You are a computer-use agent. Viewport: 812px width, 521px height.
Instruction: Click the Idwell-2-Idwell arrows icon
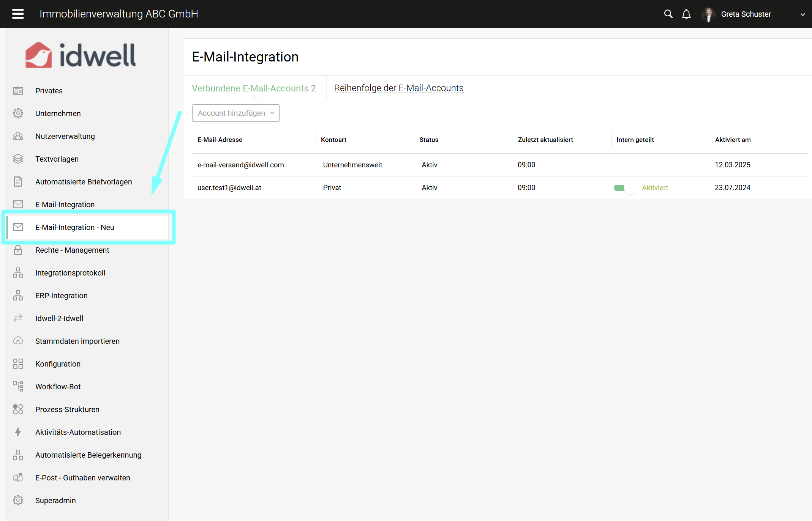point(18,318)
